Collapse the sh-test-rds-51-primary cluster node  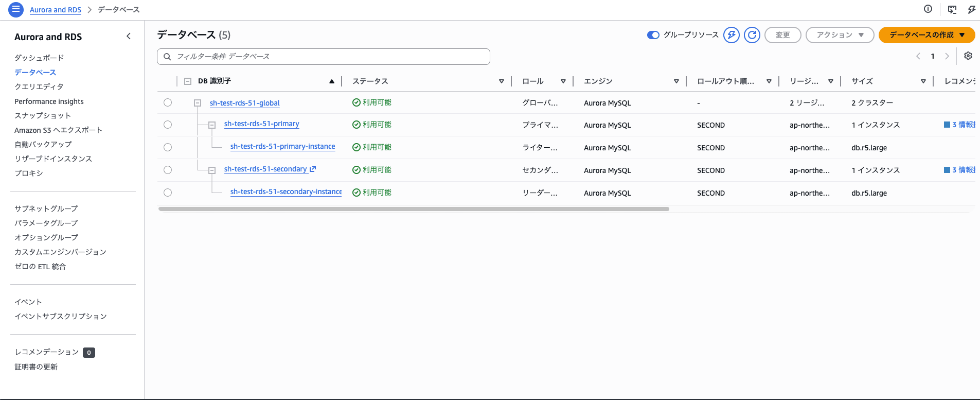coord(212,125)
